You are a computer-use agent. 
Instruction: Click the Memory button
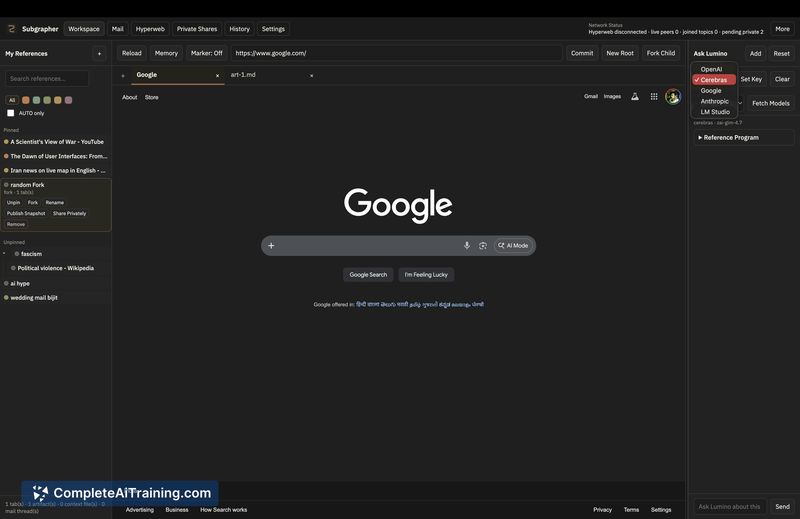tap(166, 53)
